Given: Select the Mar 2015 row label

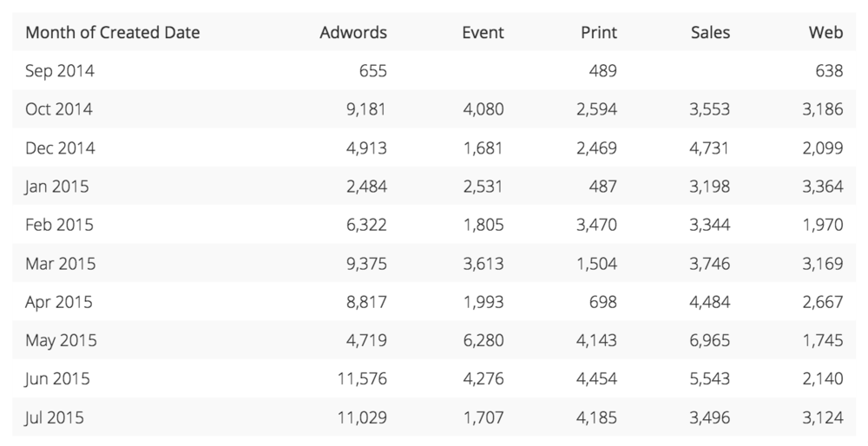Looking at the screenshot, I should click(61, 264).
